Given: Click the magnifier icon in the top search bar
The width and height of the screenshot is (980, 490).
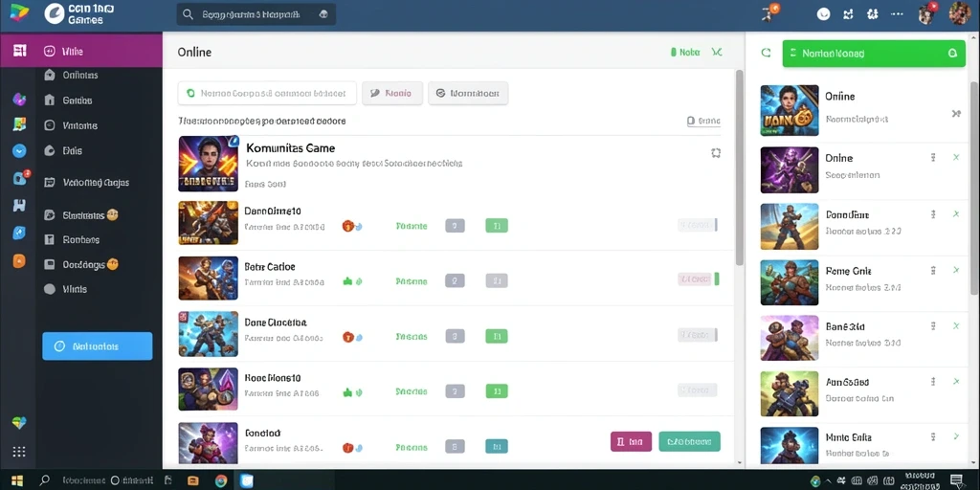Looking at the screenshot, I should (x=188, y=14).
